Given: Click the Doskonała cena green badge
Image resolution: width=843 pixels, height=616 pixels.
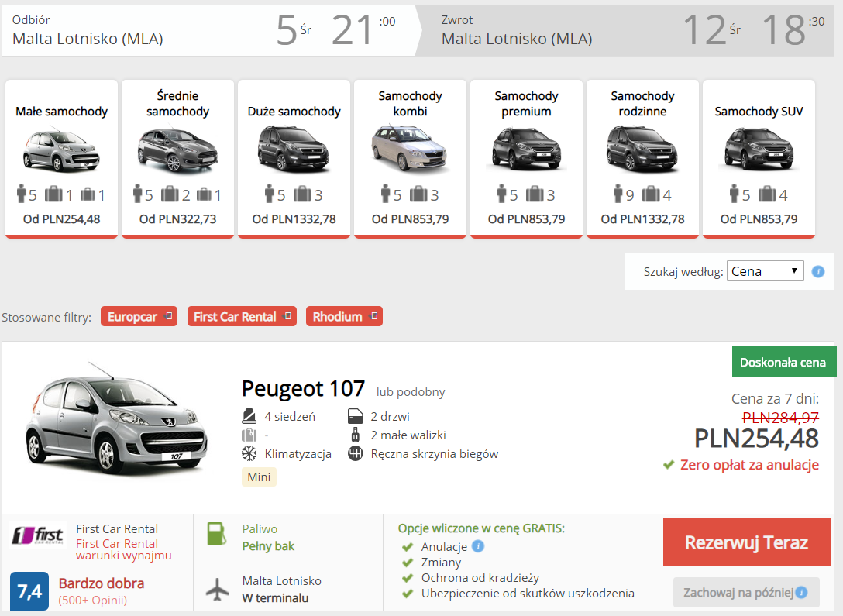Looking at the screenshot, I should point(784,363).
